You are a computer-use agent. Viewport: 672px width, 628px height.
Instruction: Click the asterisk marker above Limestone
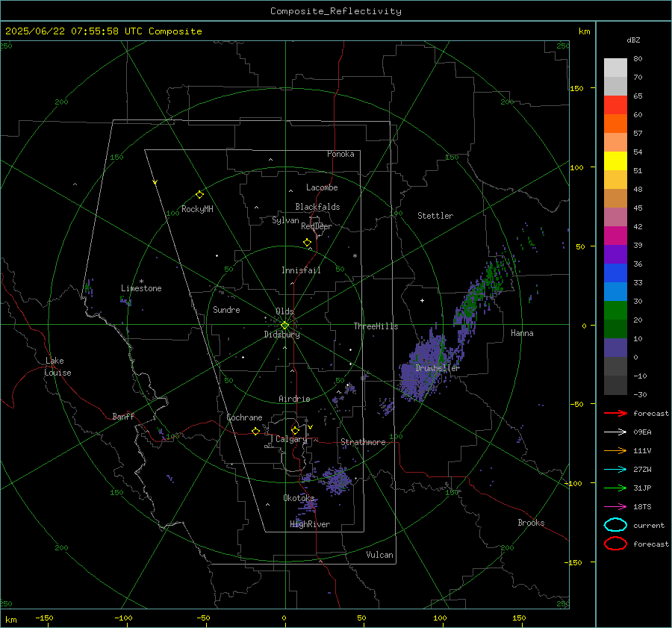pyautogui.click(x=141, y=282)
